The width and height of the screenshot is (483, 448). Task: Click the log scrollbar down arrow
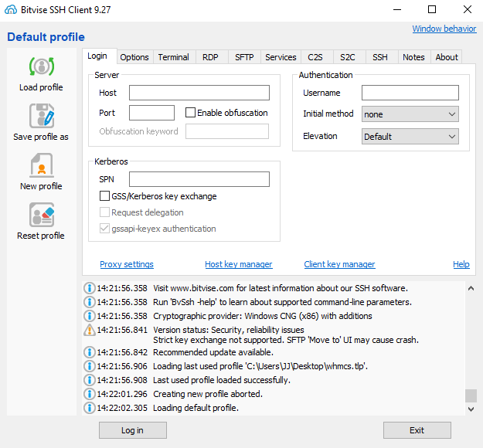point(471,409)
